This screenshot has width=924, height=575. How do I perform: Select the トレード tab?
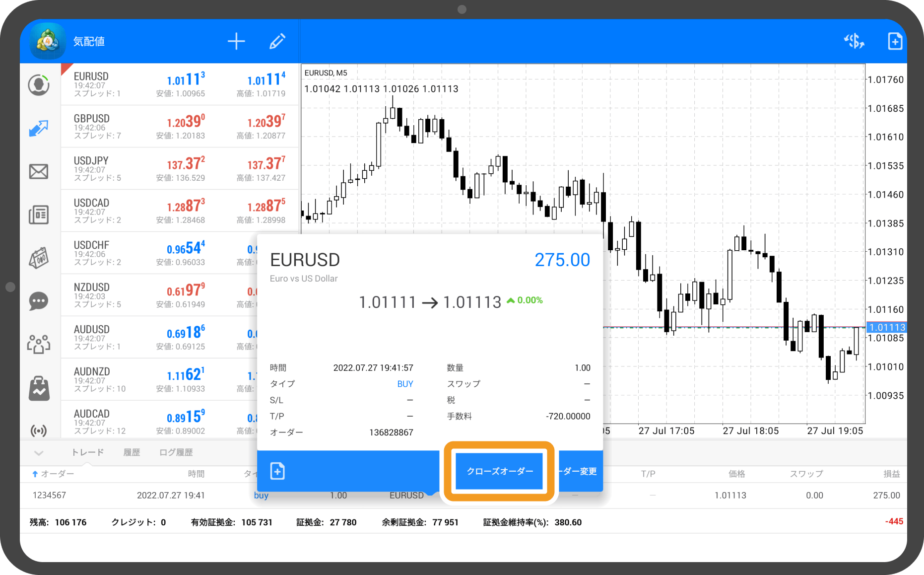[x=87, y=452]
